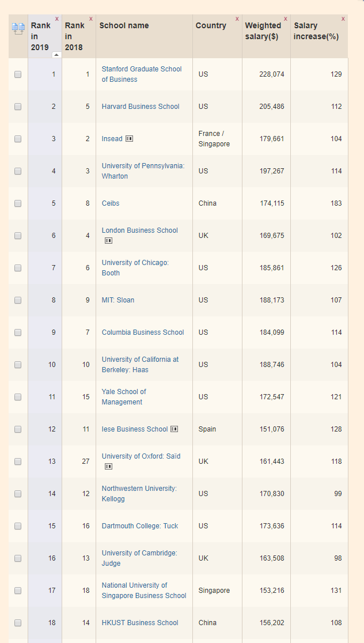Remove the Rank in 2018 column

[x=90, y=19]
